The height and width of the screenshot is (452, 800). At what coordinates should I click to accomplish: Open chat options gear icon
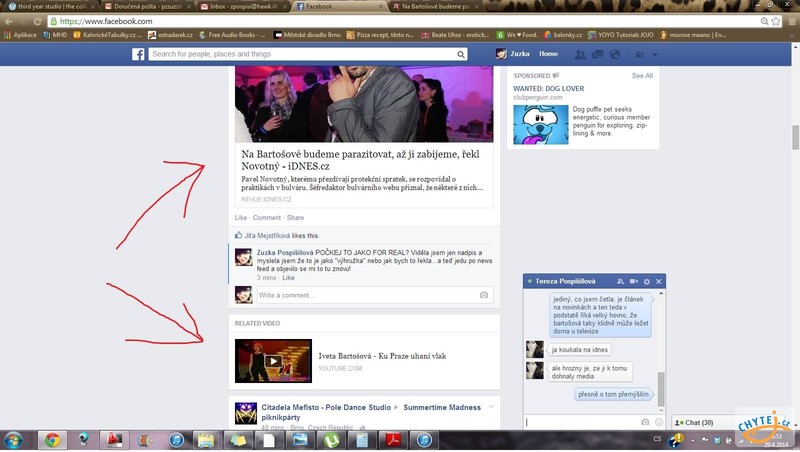[647, 282]
